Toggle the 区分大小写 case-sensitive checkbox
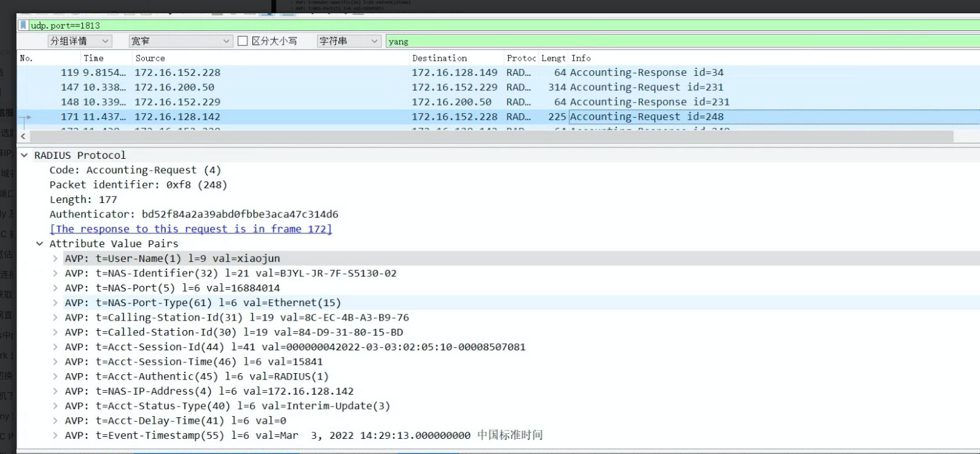 click(243, 41)
